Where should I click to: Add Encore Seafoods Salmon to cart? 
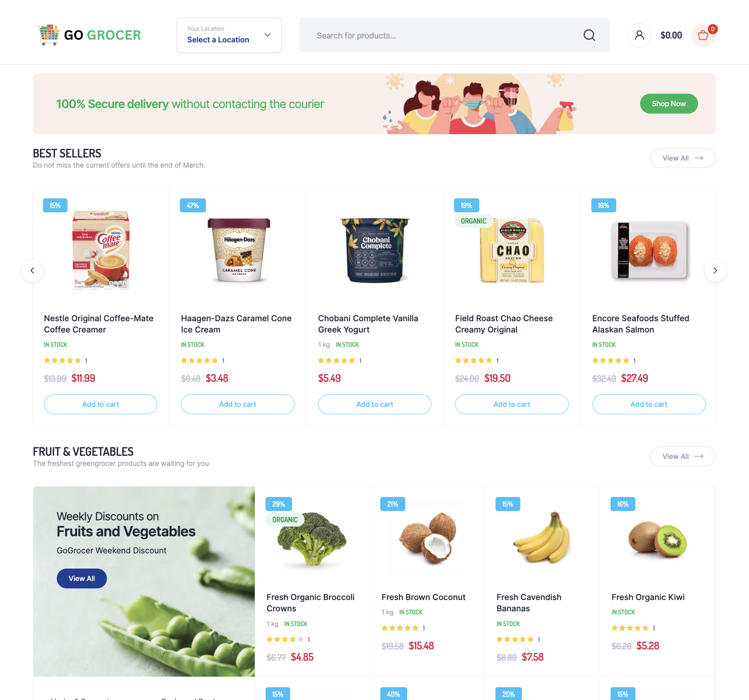click(649, 404)
